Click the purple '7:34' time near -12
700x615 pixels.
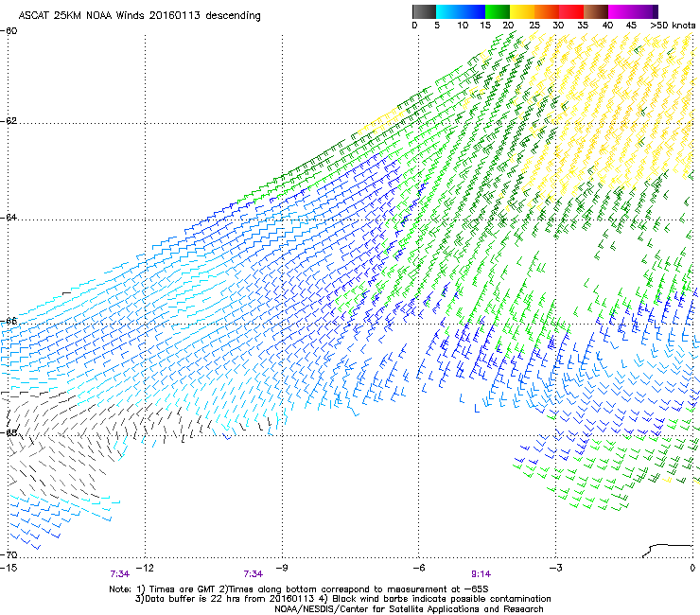[119, 574]
